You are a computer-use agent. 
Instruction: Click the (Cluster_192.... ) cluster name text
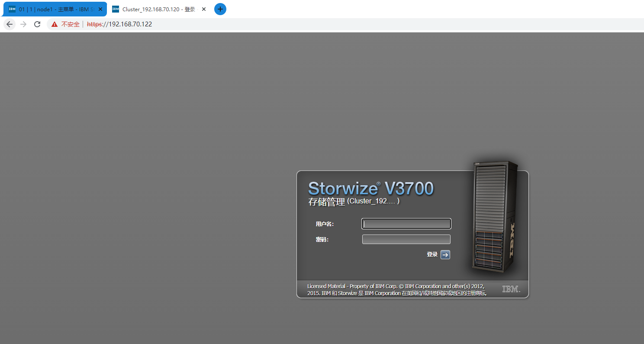[373, 201]
